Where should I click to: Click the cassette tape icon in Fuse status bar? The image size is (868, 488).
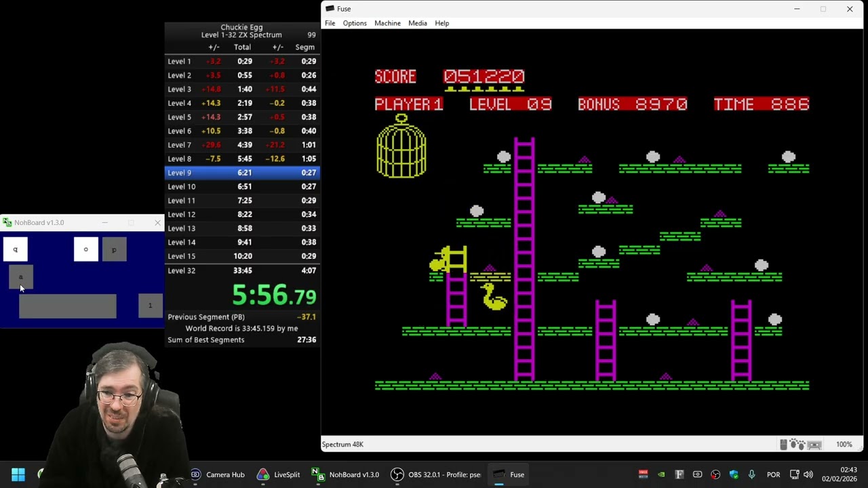(814, 445)
